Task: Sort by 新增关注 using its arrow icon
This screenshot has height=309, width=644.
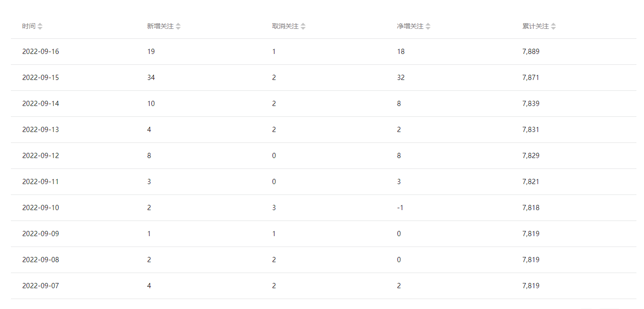Action: [x=178, y=26]
